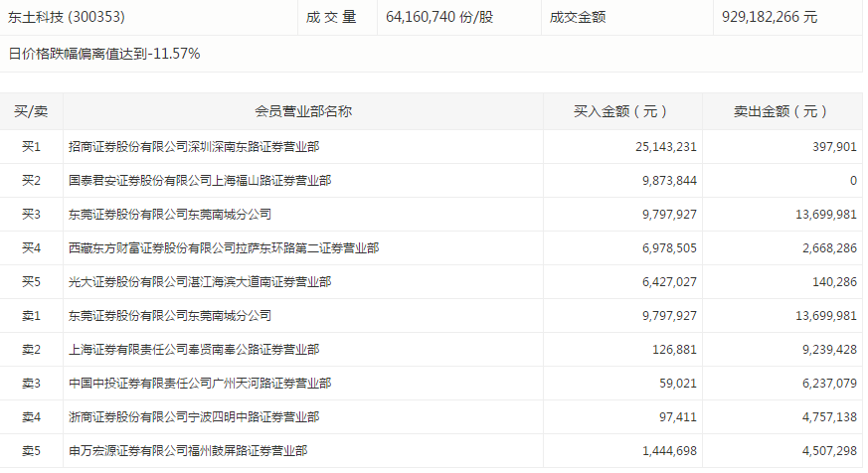Click 国泰君安证券股份有限公司上海福山路证券营业部
868x473 pixels.
(x=200, y=180)
